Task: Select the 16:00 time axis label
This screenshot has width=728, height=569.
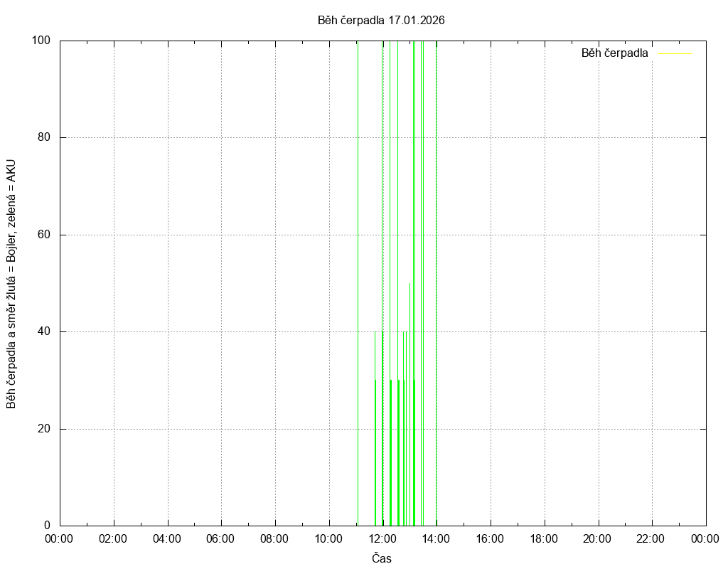Action: 490,538
